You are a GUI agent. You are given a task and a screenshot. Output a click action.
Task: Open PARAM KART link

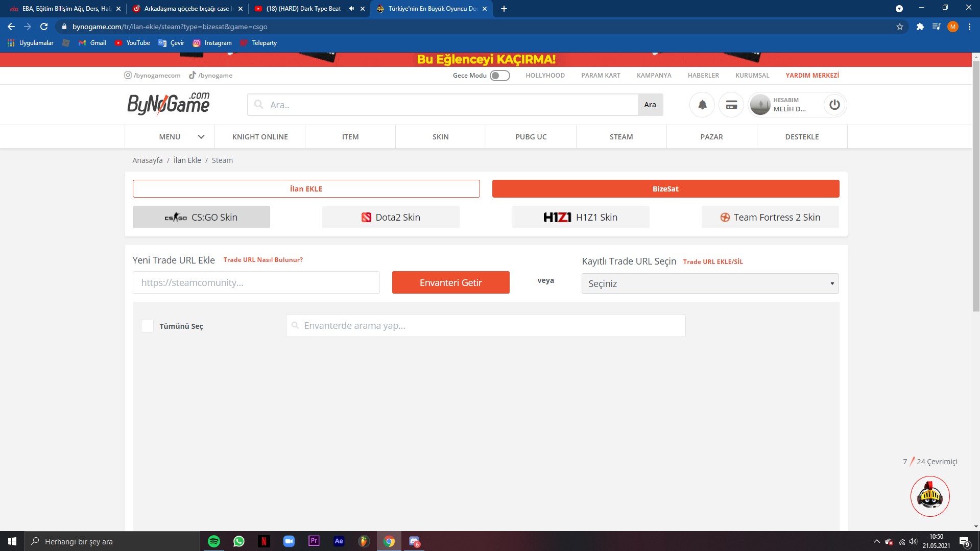(601, 76)
